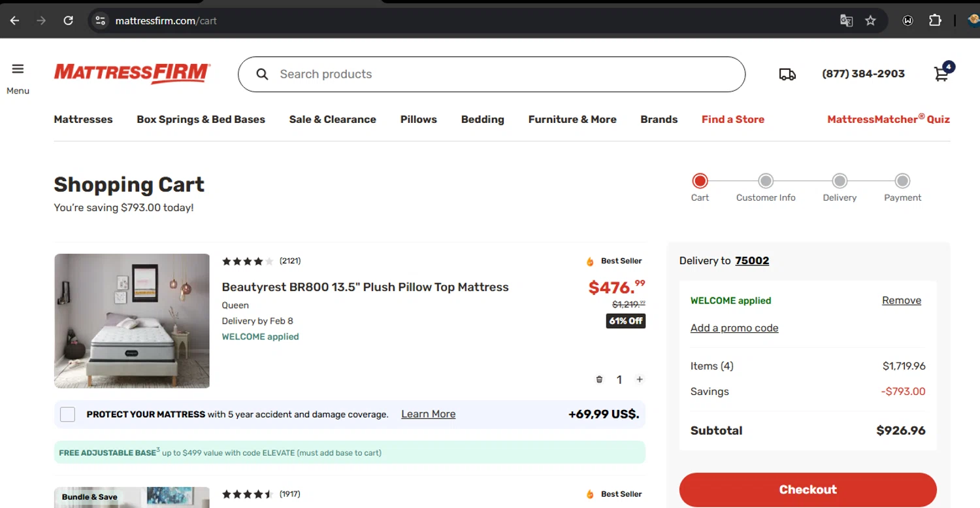
Task: Click the Beautyrest star rating (2121)
Action: pos(261,261)
